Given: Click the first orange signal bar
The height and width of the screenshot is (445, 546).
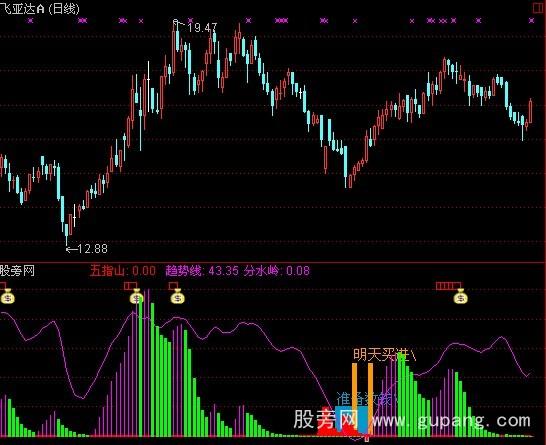Looking at the screenshot, I should point(354,399).
